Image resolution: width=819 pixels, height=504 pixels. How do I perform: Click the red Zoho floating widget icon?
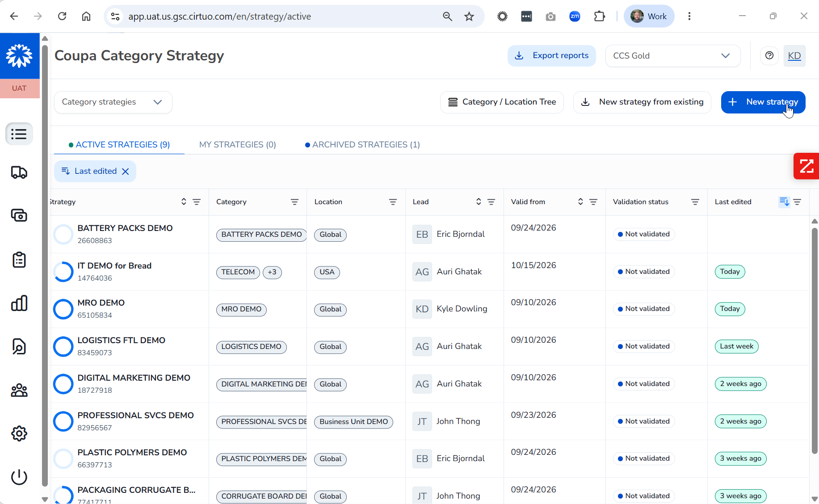(x=806, y=166)
